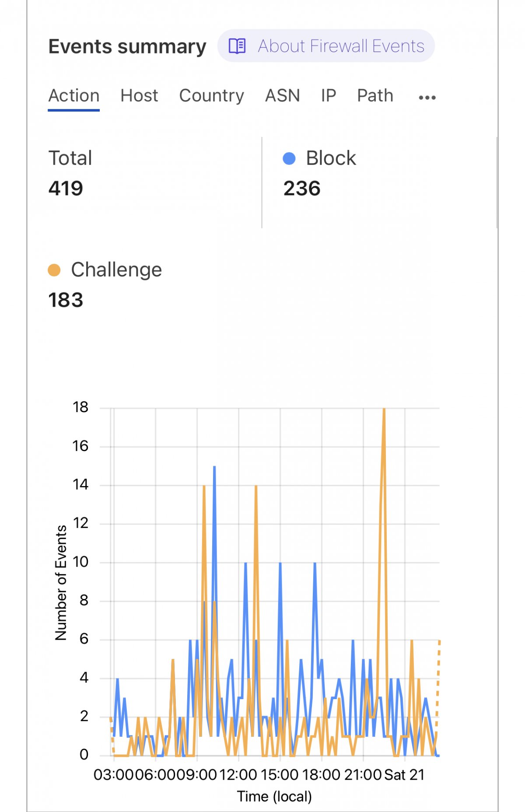This screenshot has height=812, width=525.
Task: Click the orange Challenge legend dot
Action: tap(54, 270)
